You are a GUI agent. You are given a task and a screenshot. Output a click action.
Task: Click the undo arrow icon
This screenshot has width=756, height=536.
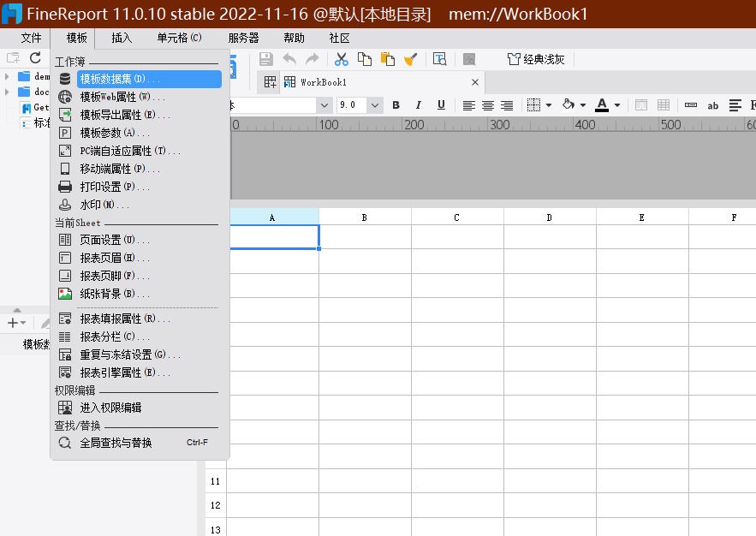(289, 59)
